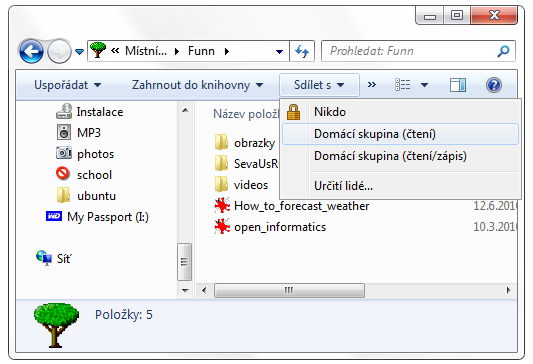
Task: Click the ubuntu folder icon
Action: 64,195
